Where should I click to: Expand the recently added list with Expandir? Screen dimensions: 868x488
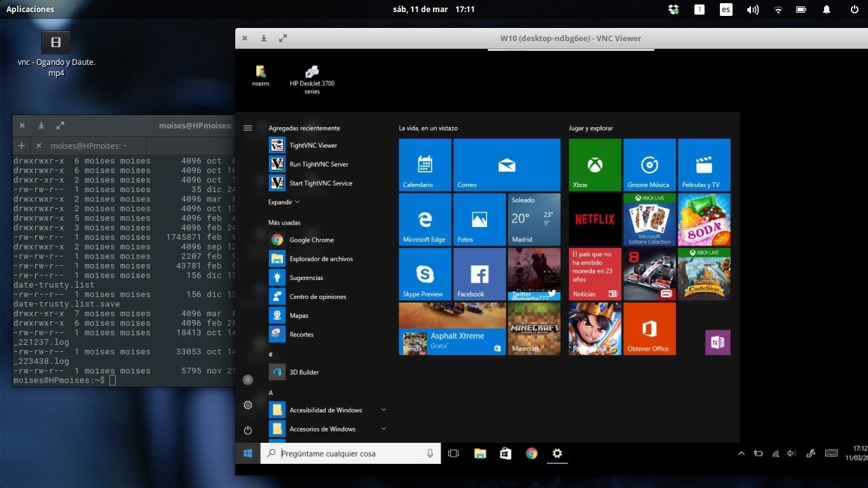coord(284,202)
